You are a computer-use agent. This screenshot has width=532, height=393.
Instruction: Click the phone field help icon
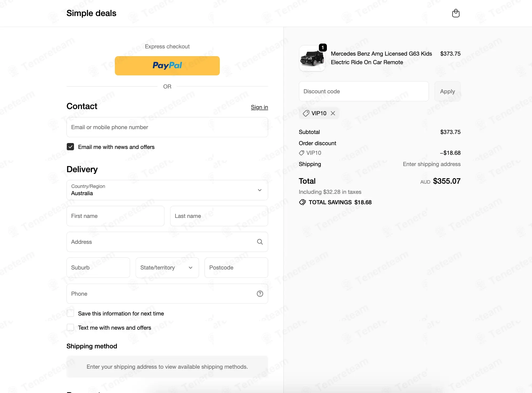click(260, 294)
